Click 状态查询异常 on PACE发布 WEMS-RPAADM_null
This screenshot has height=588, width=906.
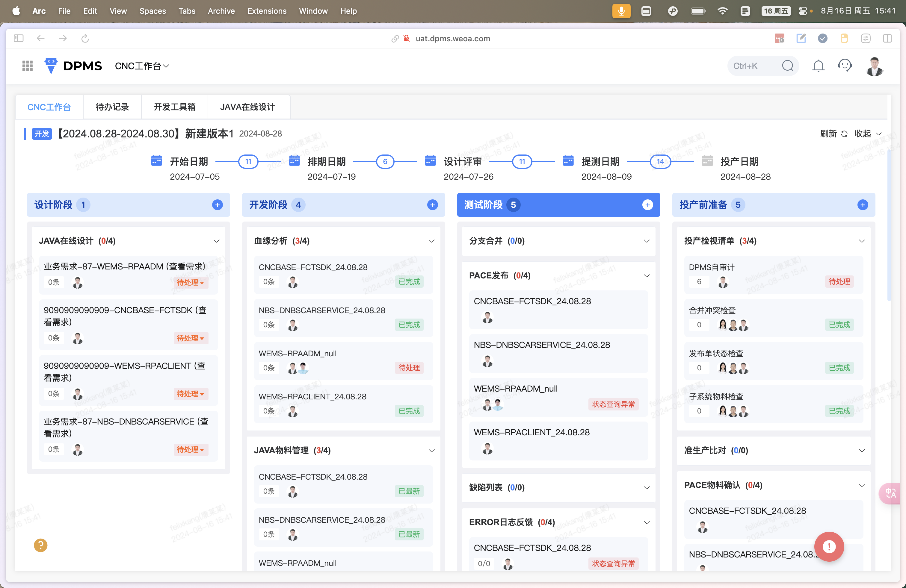click(x=613, y=404)
